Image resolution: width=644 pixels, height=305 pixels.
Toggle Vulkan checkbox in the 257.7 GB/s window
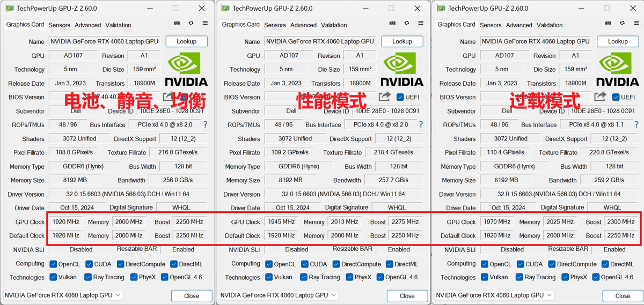click(x=269, y=277)
